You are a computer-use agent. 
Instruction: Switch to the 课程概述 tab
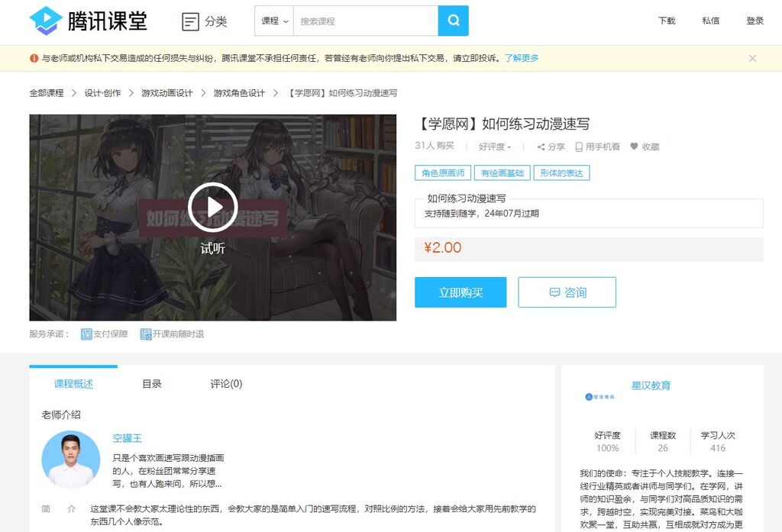click(x=73, y=383)
